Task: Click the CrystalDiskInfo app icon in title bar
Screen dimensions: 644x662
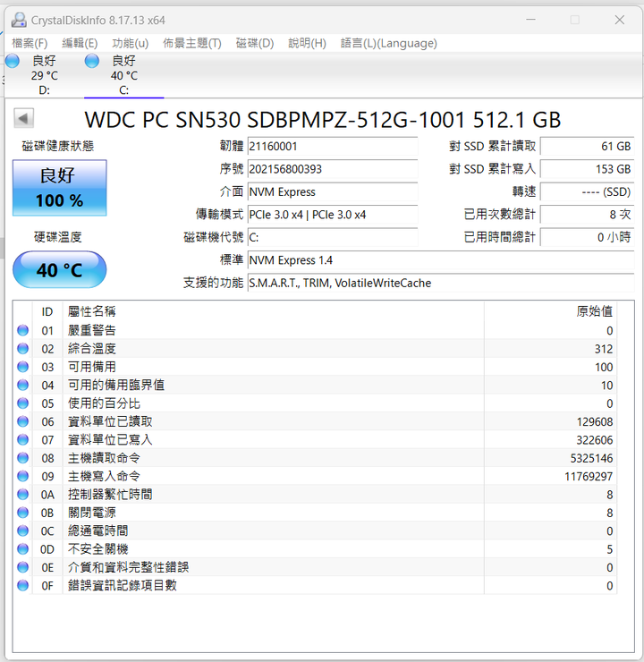Action: point(19,21)
